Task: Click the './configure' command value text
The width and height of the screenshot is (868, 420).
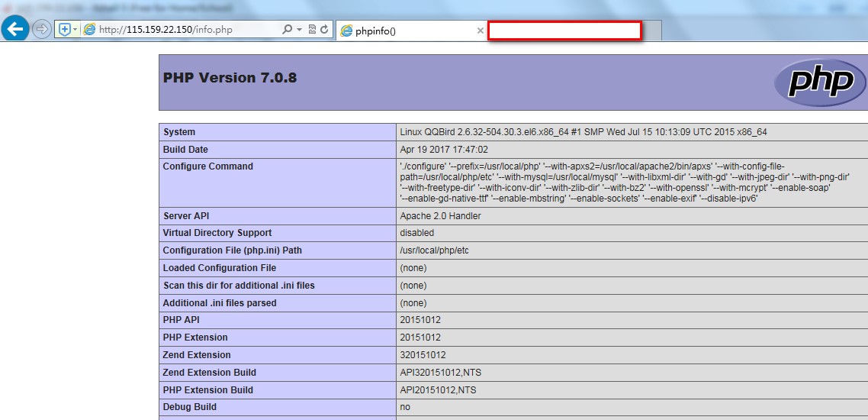Action: pos(625,183)
